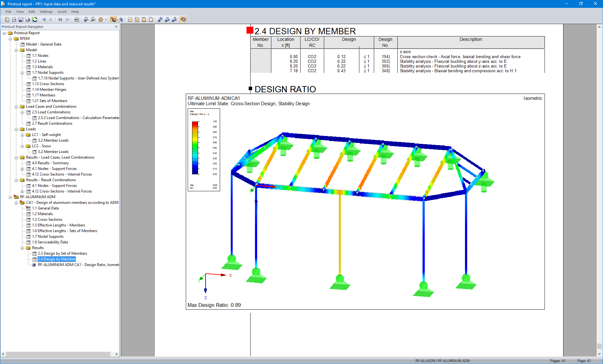Viewport: 603px width, 364px height.
Task: Open the View menu
Action: [20, 12]
